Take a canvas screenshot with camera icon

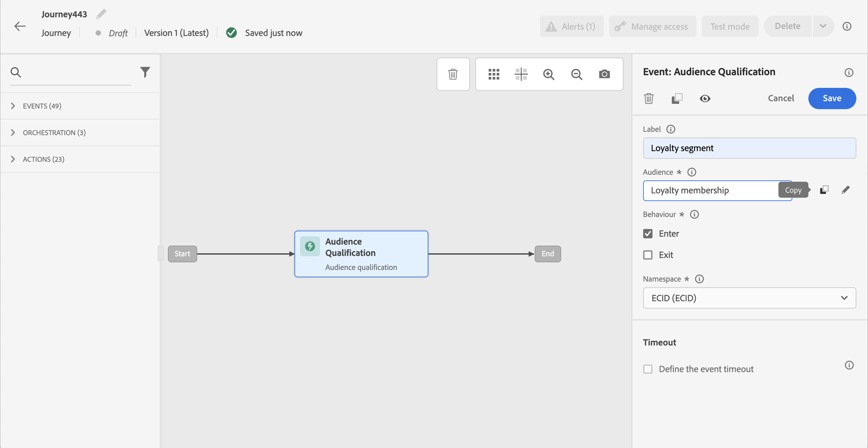pos(604,74)
